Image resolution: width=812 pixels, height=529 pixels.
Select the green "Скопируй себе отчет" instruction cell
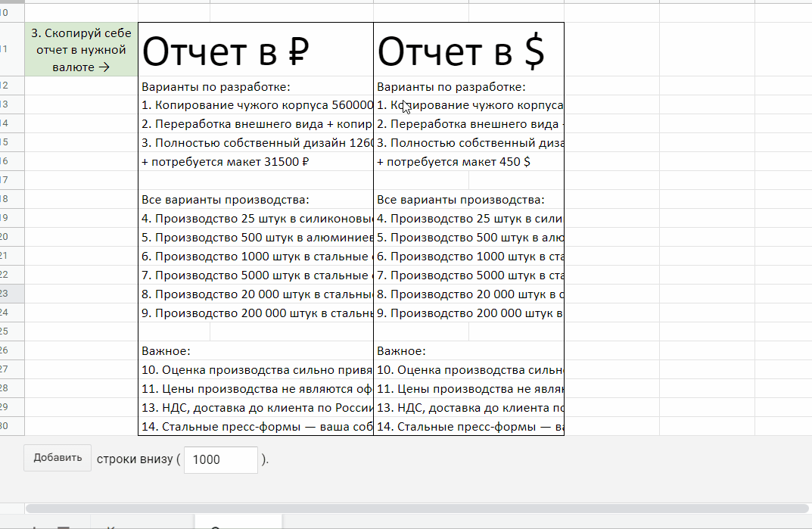pyautogui.click(x=82, y=50)
